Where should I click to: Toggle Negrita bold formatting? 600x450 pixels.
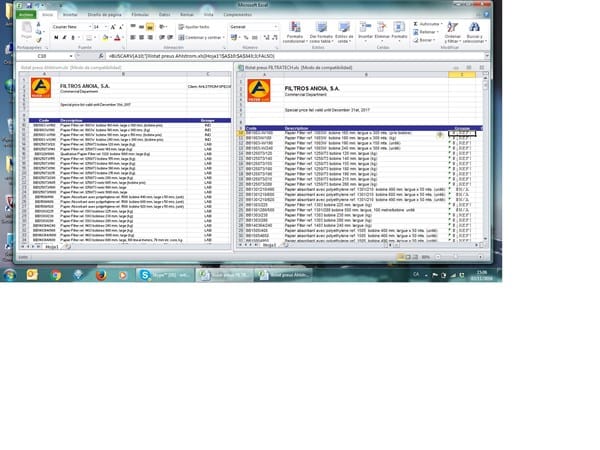56,38
